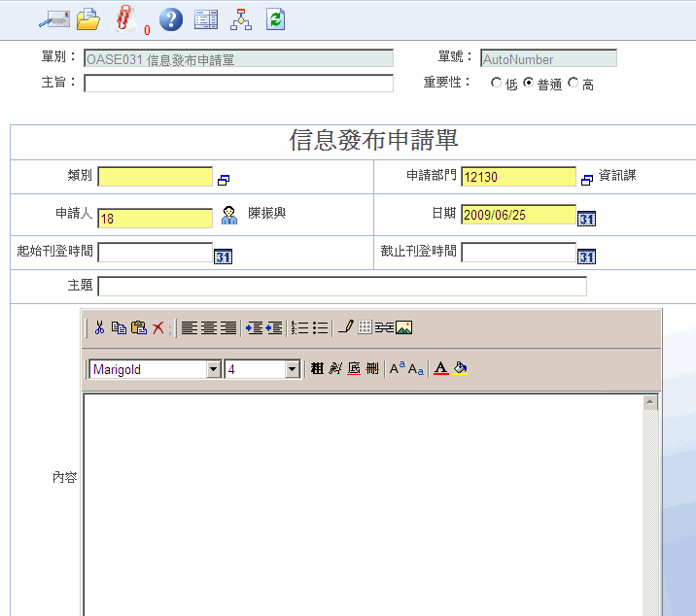The height and width of the screenshot is (616, 696).
Task: Click the green refresh page icon
Action: tap(275, 18)
